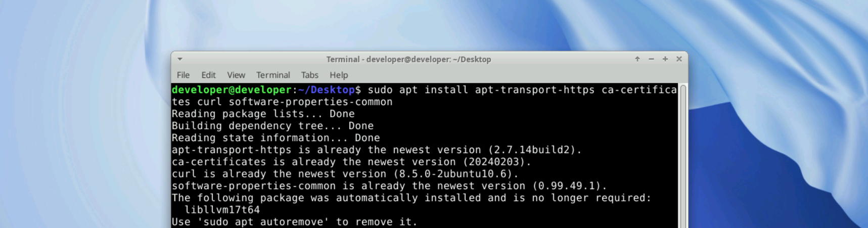This screenshot has width=868, height=228.
Task: Close the Terminal window
Action: pos(679,59)
